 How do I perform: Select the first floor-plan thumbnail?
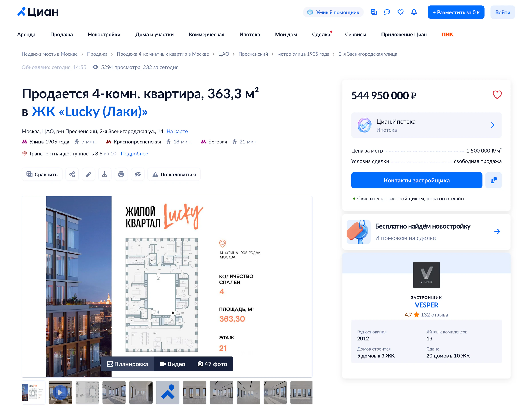(34, 393)
